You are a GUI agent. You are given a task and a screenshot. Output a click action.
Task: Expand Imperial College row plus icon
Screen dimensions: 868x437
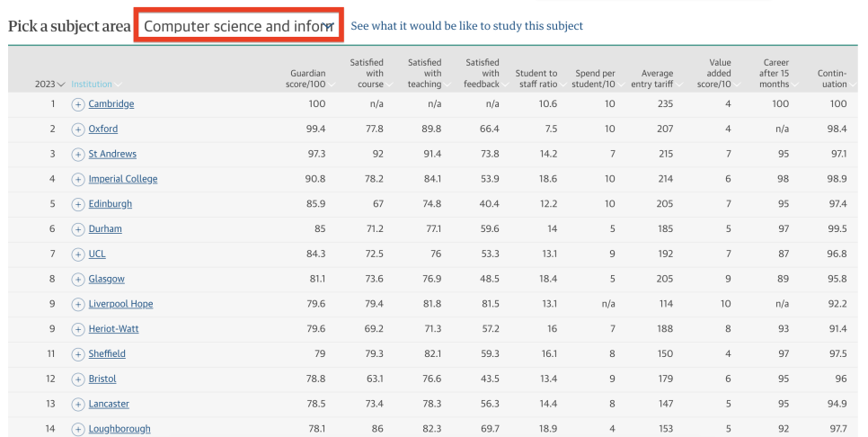coord(78,179)
